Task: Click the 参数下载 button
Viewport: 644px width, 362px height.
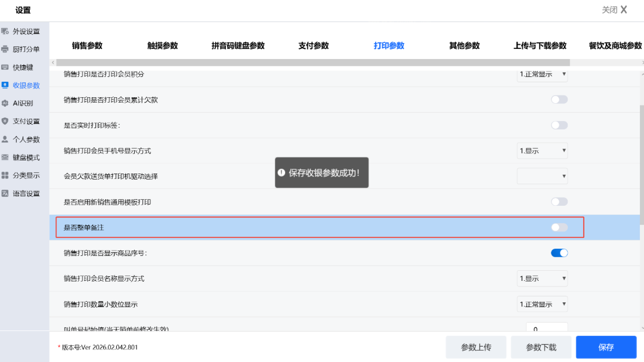Action: (x=541, y=347)
